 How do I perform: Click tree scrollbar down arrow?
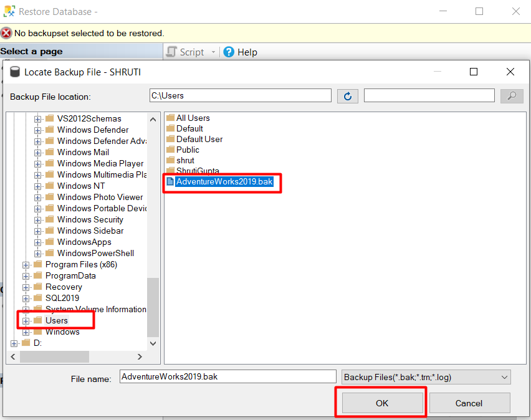tap(153, 343)
